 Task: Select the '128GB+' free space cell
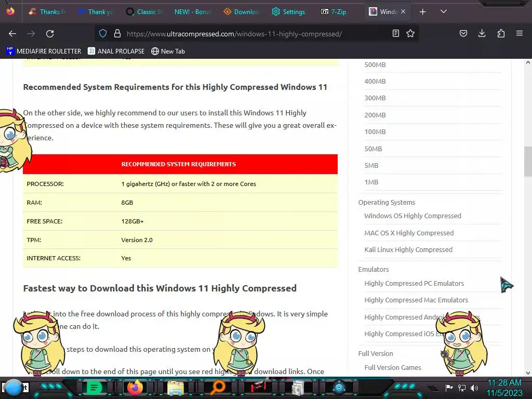132,221
